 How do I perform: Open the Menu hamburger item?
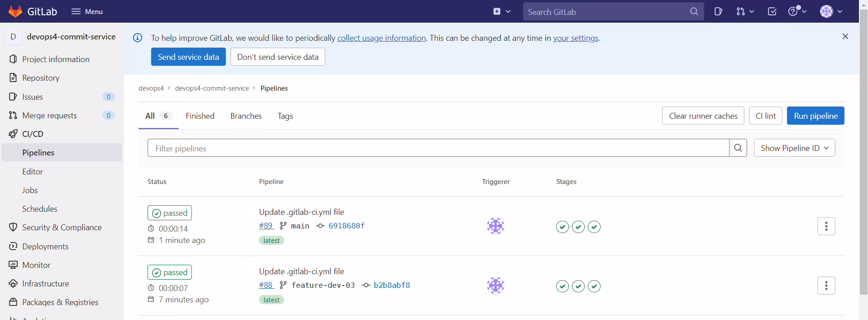(87, 11)
